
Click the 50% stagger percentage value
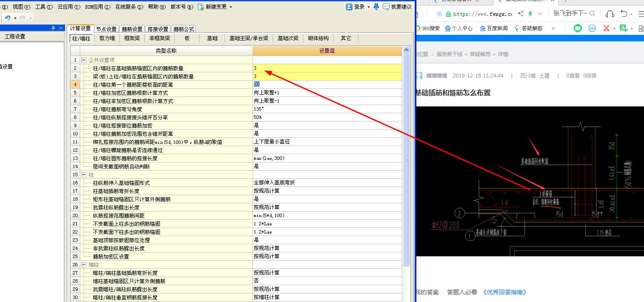327,117
